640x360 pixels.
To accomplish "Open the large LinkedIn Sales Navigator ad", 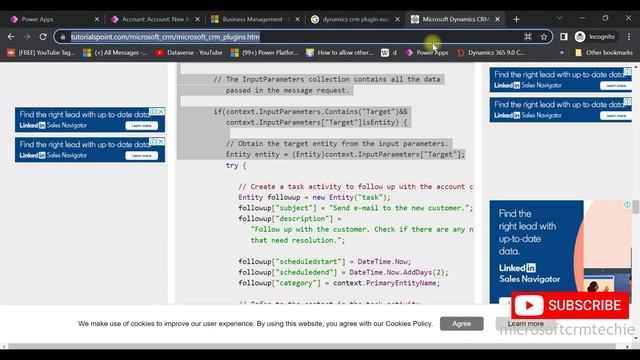I will click(x=560, y=252).
